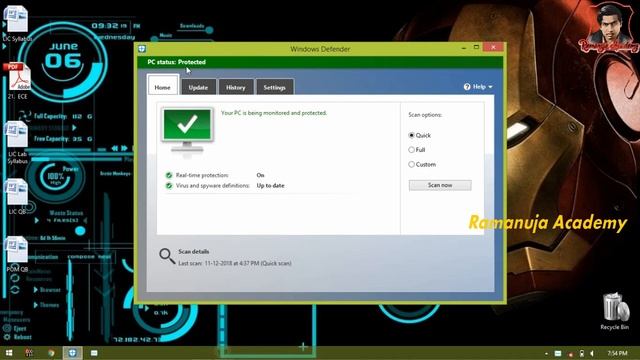Click the Scan details heading text
The height and width of the screenshot is (360, 640).
pyautogui.click(x=193, y=251)
